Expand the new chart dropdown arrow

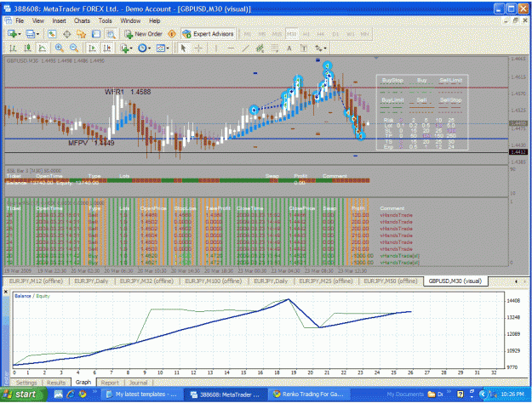tap(20, 34)
